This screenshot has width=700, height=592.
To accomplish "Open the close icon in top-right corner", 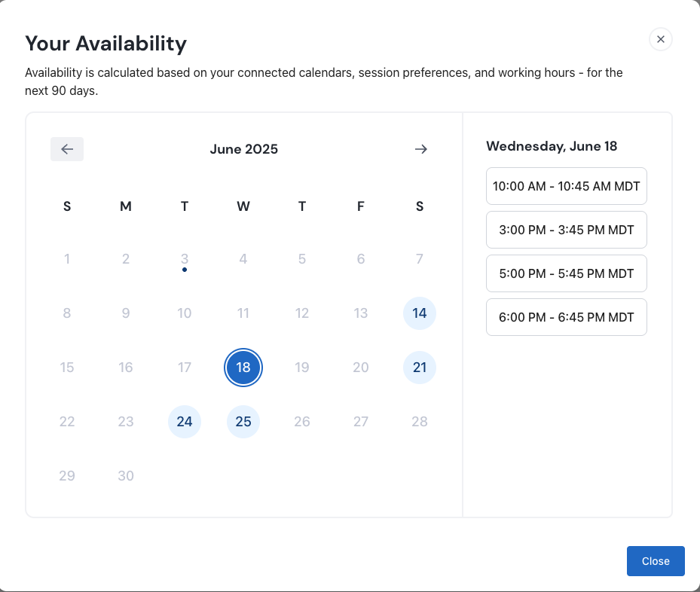I will click(x=660, y=39).
